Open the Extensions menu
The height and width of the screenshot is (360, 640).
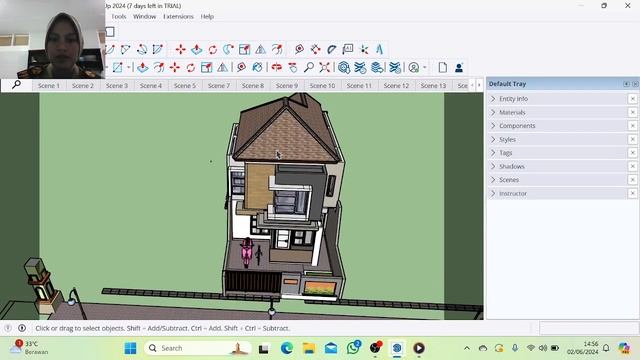coord(178,16)
